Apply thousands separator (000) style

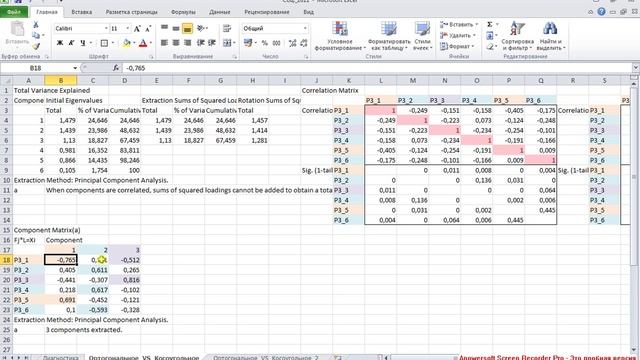coord(276,42)
